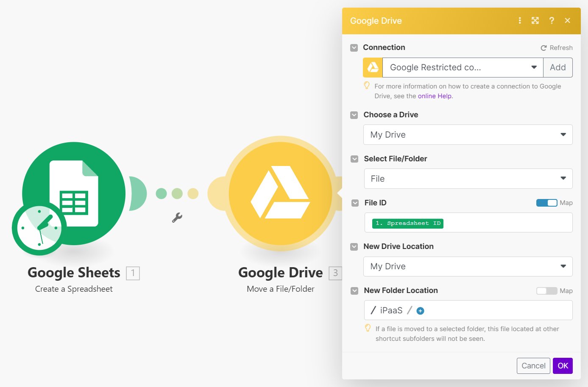Open the wrench route settings icon
The image size is (588, 387).
(x=177, y=218)
